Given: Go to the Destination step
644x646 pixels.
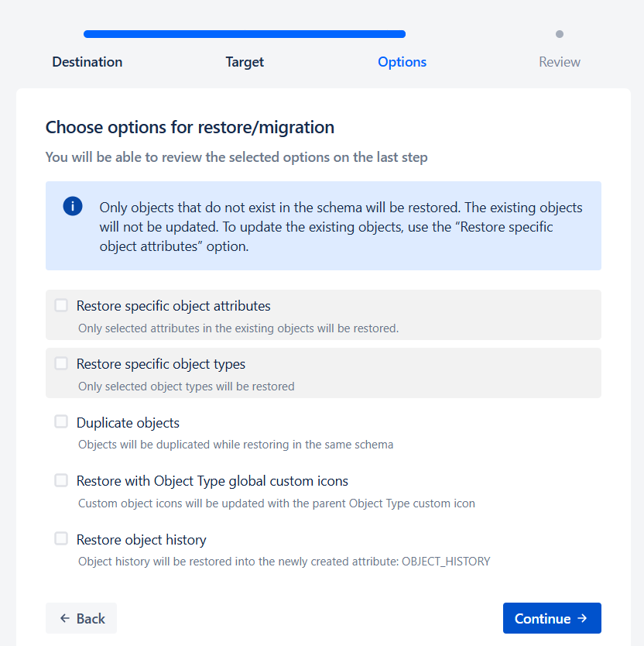Looking at the screenshot, I should pos(87,62).
